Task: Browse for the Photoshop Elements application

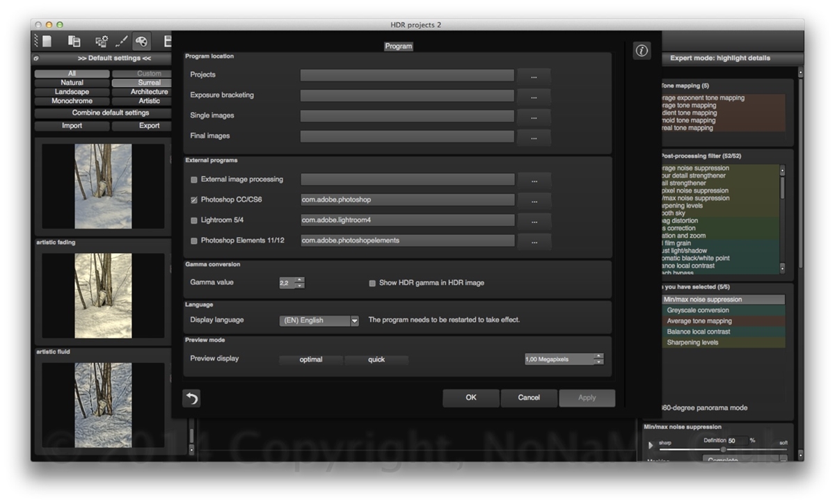Action: [x=534, y=241]
